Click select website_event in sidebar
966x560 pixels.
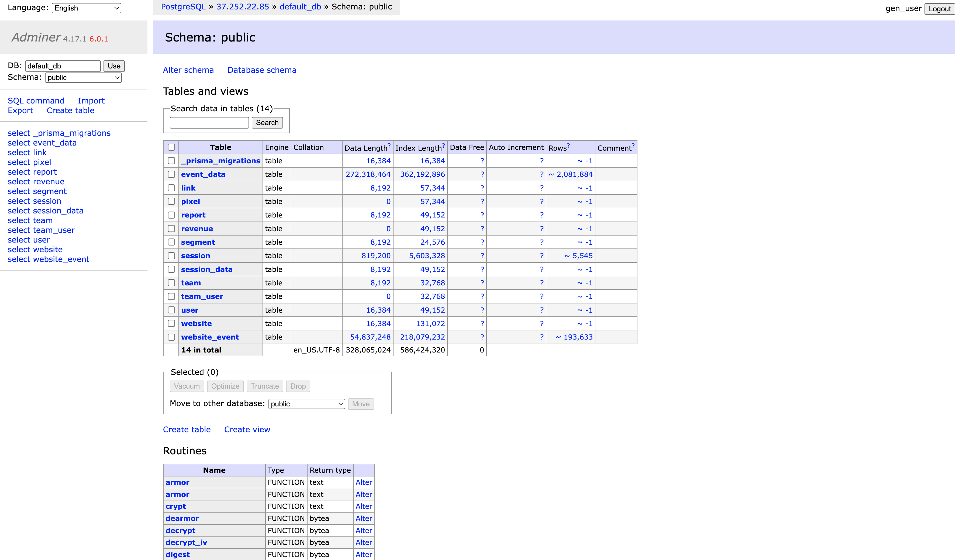(48, 259)
